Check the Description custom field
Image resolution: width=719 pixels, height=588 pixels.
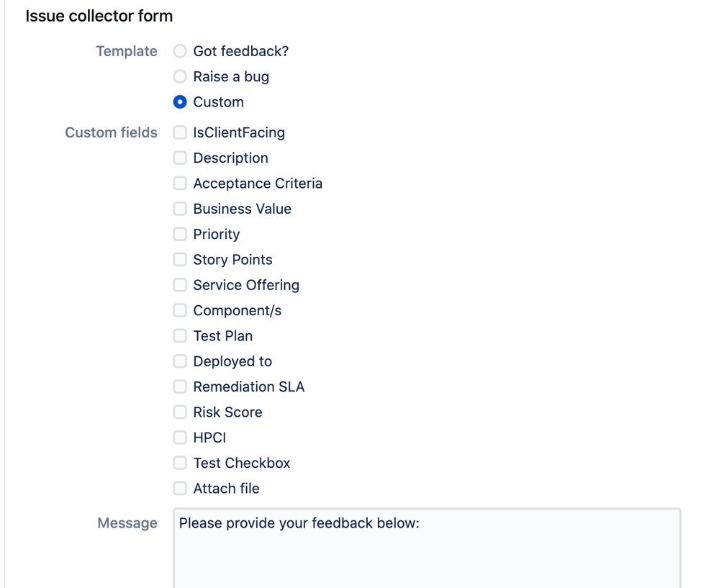(180, 158)
